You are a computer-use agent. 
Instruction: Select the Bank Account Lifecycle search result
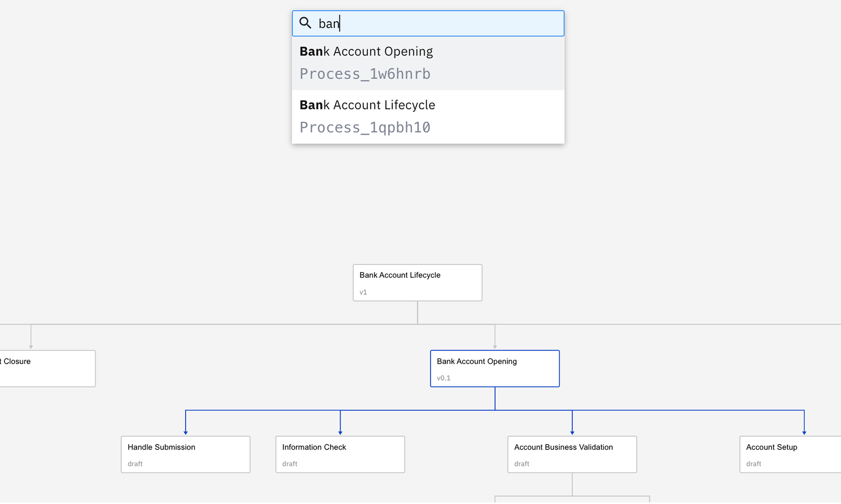[367, 105]
